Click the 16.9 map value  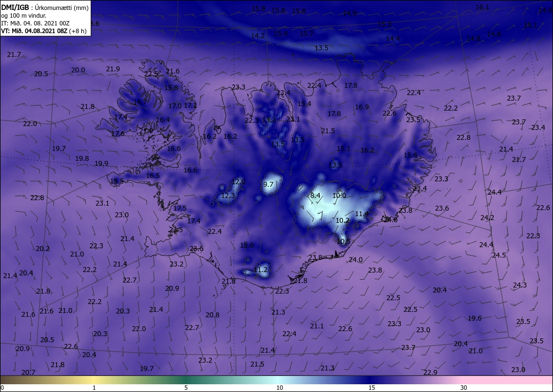(362, 107)
